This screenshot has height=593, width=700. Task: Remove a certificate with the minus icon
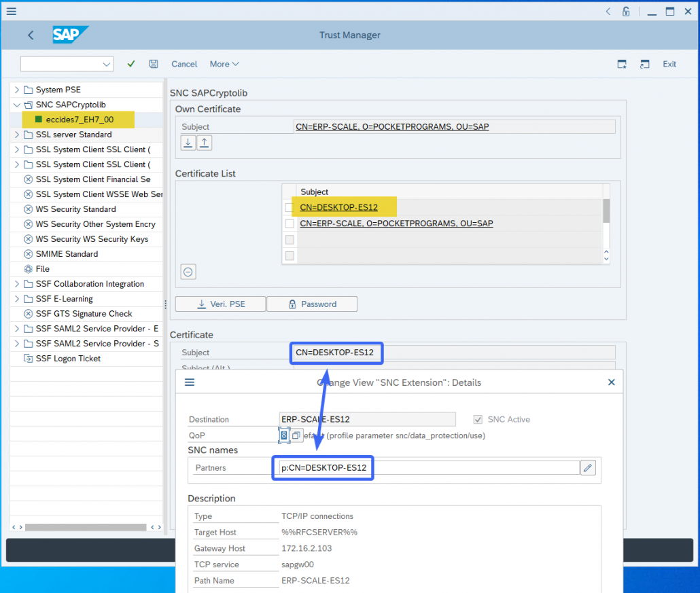[188, 271]
